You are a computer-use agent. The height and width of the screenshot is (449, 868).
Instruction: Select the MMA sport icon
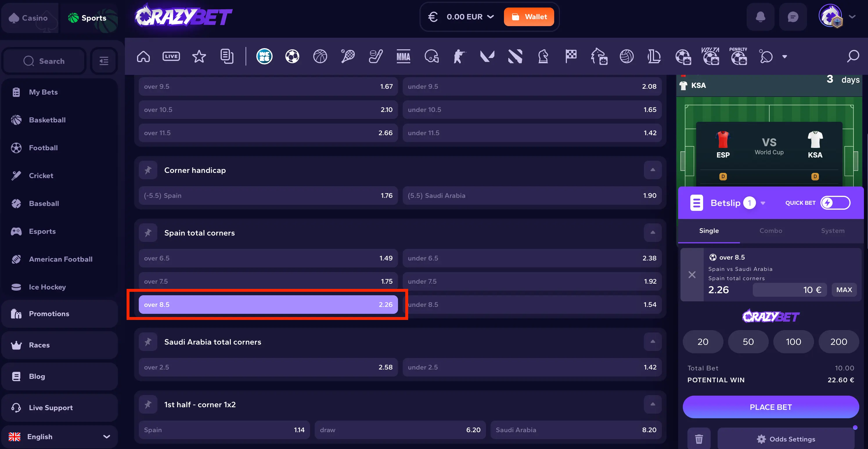coord(403,56)
